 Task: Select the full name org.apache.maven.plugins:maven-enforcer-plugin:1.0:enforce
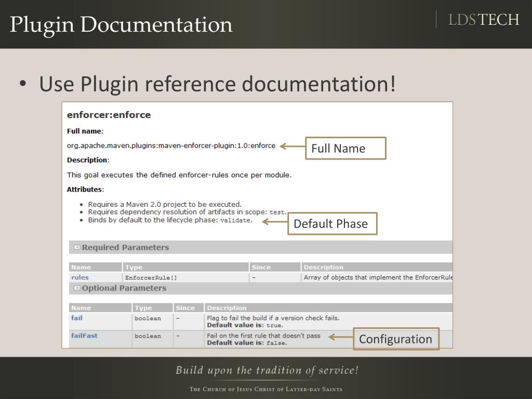171,146
